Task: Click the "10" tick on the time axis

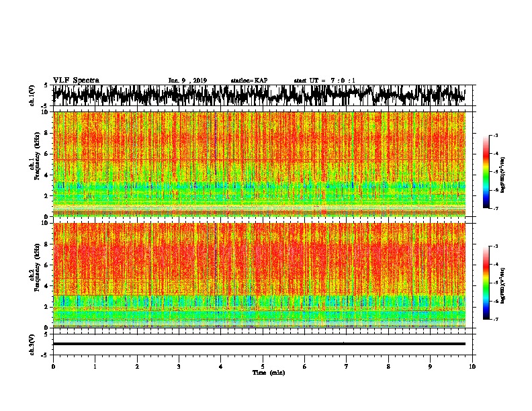Action: pos(472,367)
